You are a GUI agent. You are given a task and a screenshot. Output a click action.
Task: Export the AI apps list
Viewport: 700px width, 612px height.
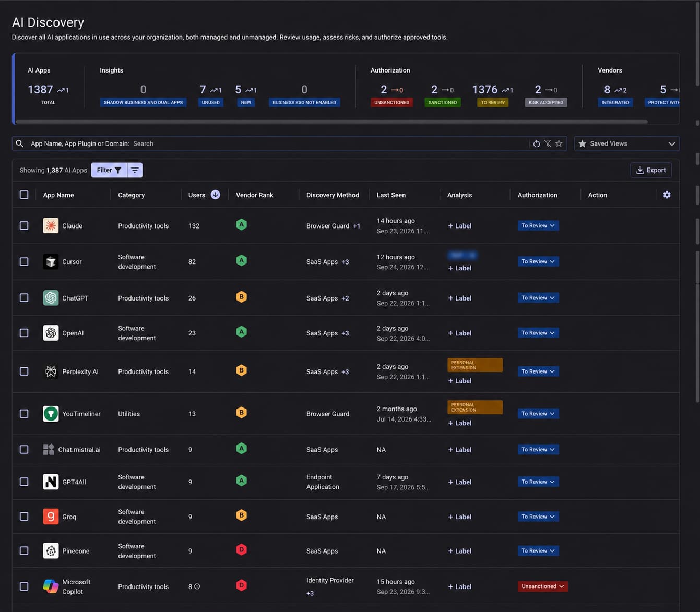651,170
